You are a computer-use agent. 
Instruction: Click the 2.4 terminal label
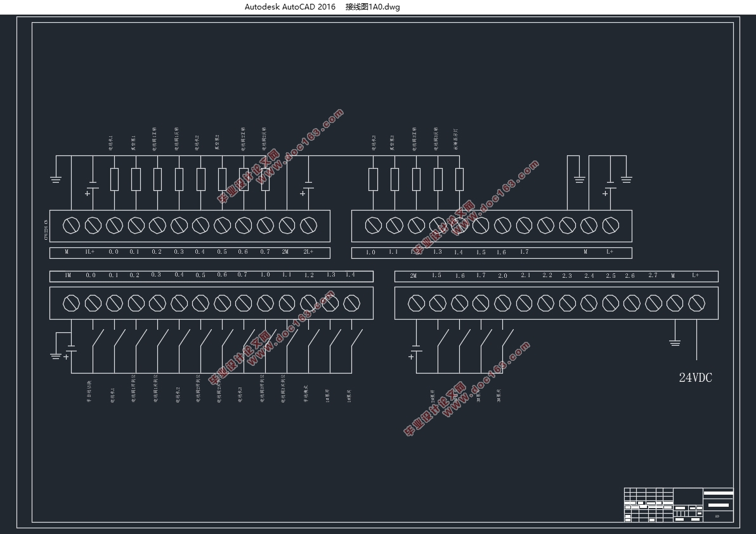[x=589, y=276]
